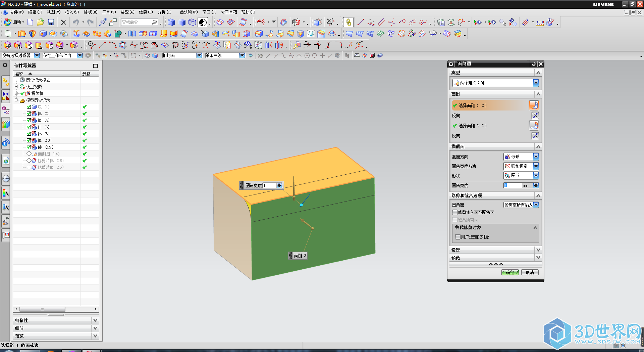Image resolution: width=644 pixels, height=352 pixels.
Task: Click the 取消 button
Action: tap(530, 272)
